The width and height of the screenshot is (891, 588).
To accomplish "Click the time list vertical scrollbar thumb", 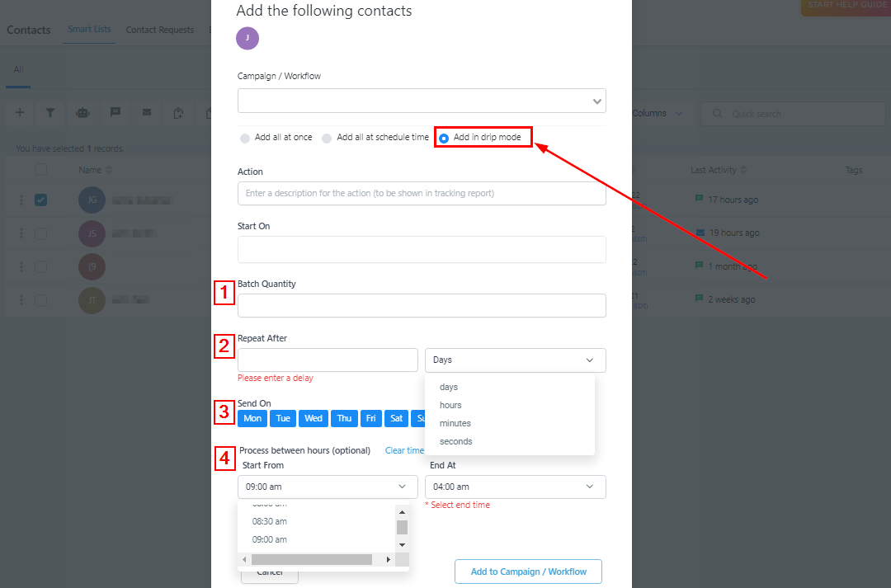I will [402, 527].
